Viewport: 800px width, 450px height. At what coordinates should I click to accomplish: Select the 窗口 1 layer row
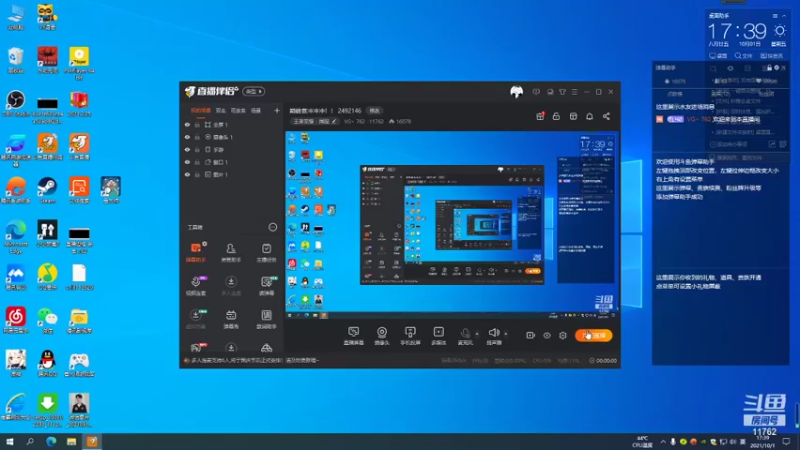coord(232,162)
